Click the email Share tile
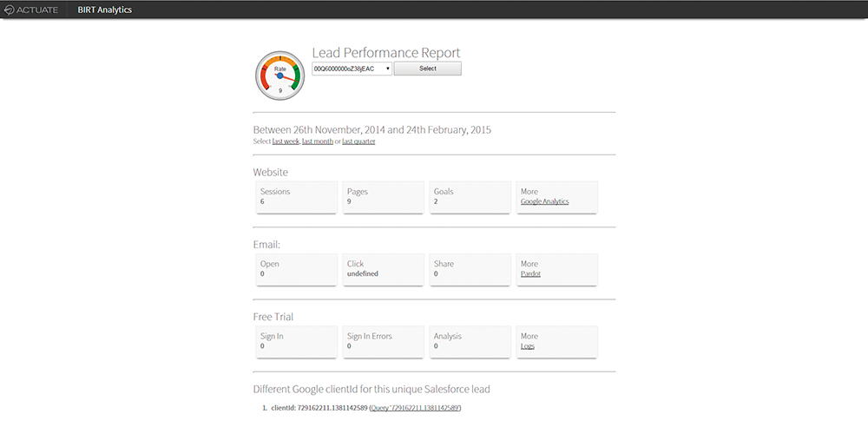Image resolution: width=868 pixels, height=427 pixels. (470, 268)
